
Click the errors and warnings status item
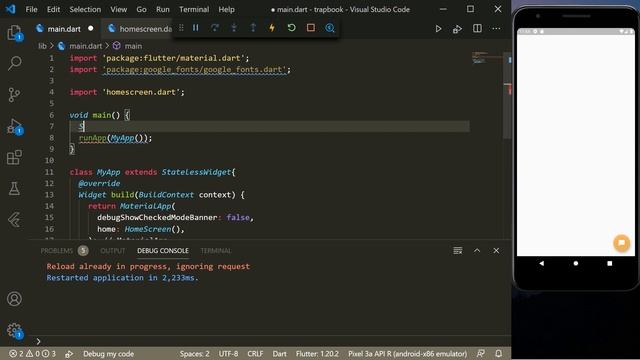click(32, 354)
